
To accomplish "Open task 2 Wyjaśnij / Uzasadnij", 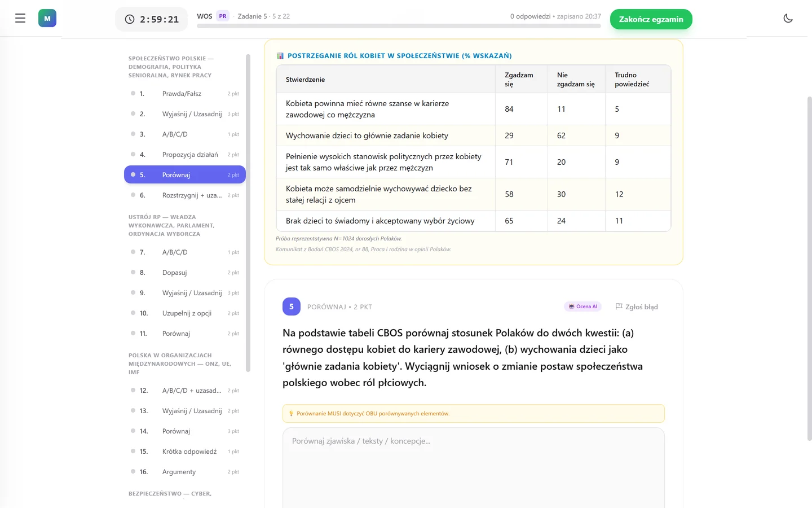I will point(185,114).
